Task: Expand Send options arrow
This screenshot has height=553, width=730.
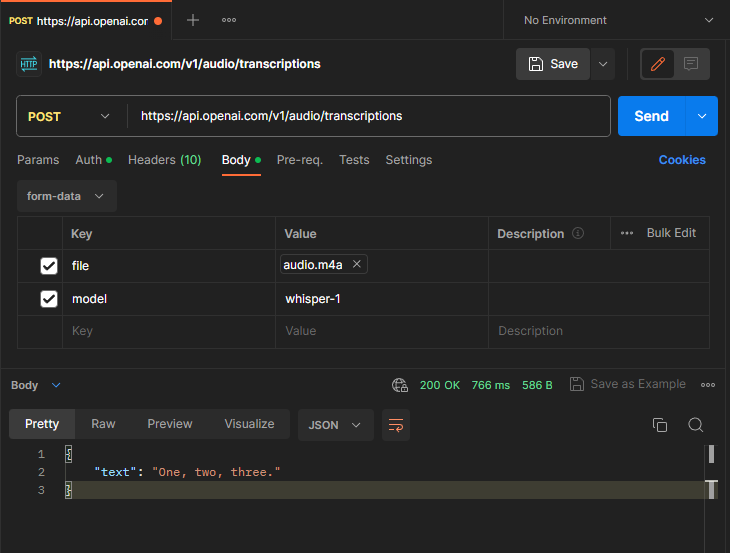Action: pos(702,116)
